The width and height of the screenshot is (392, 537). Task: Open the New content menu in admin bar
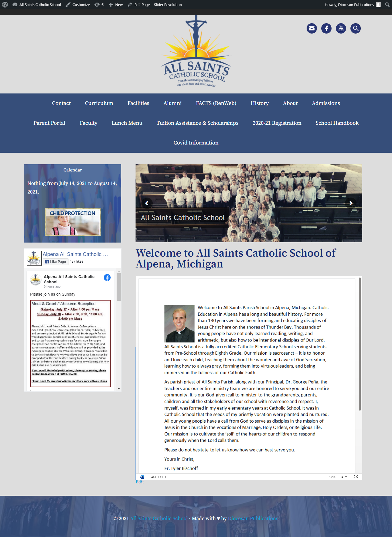click(x=116, y=5)
